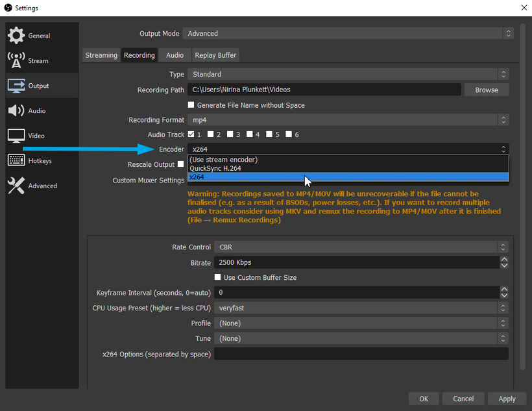
Task: Enable Use Custom Buffer Size
Action: [218, 277]
